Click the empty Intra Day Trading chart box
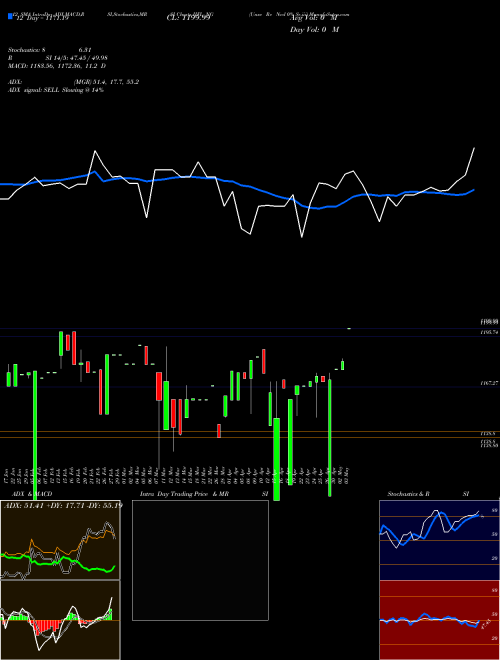The height and width of the screenshot is (660, 500). coord(200,560)
